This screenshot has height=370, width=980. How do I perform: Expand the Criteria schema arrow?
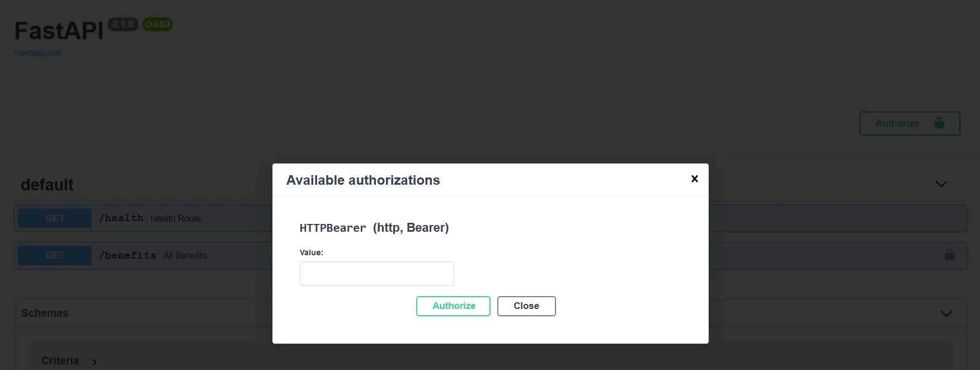pos(95,362)
